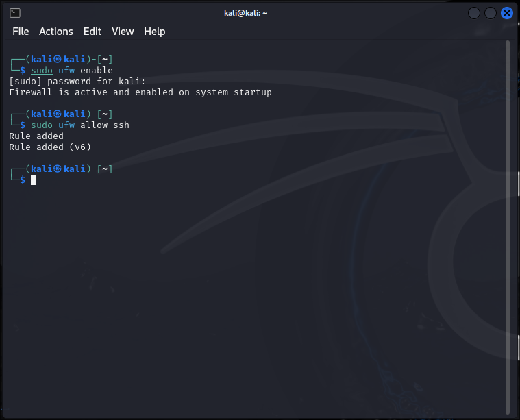Click the vertical scrollbar of the terminal

pyautogui.click(x=508, y=206)
